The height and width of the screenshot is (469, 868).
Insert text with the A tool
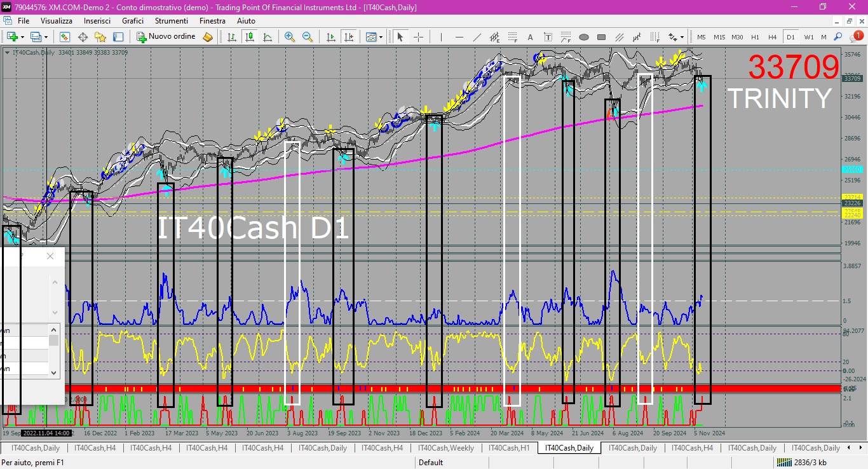click(x=530, y=37)
